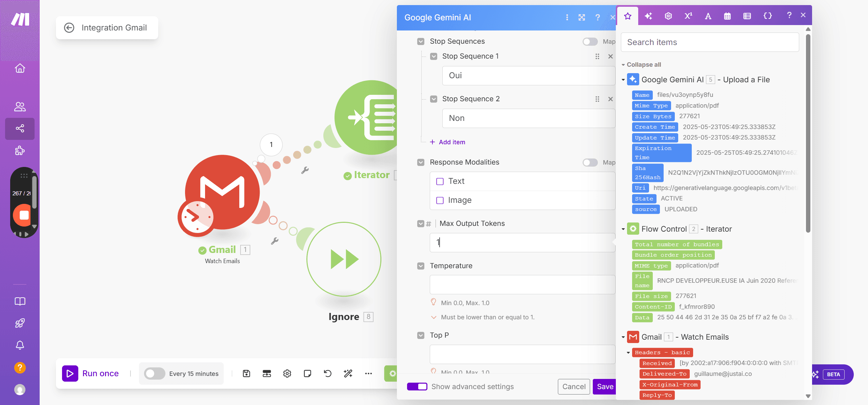The image size is (868, 405).
Task: Switch to Date and time calendar tab
Action: click(727, 16)
